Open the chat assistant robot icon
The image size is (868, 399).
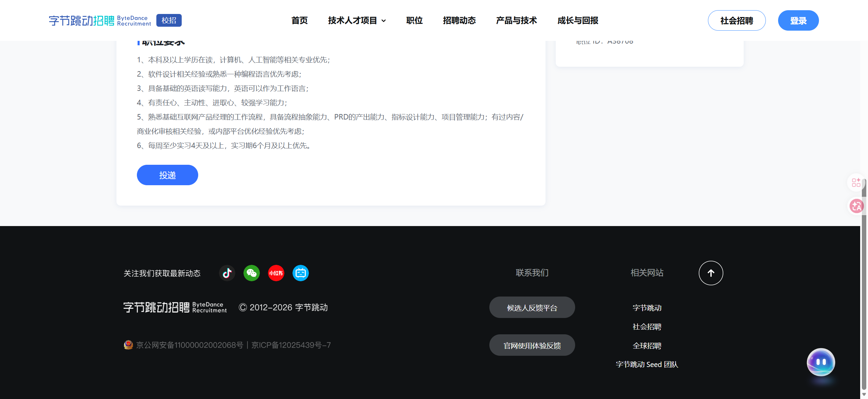tap(821, 362)
